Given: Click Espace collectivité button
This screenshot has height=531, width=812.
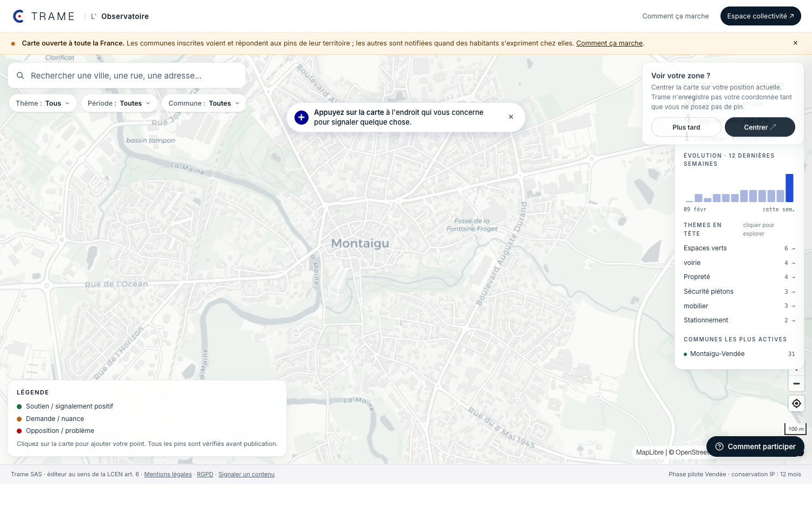Looking at the screenshot, I should 761,16.
